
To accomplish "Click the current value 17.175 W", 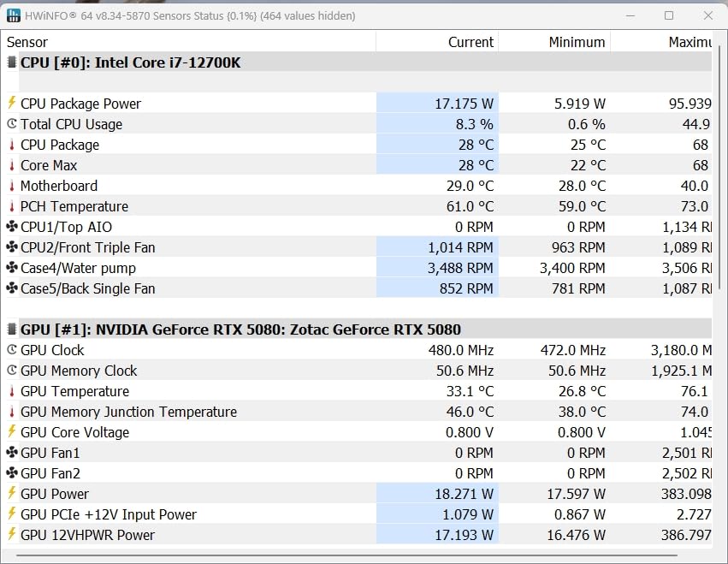I will 464,104.
